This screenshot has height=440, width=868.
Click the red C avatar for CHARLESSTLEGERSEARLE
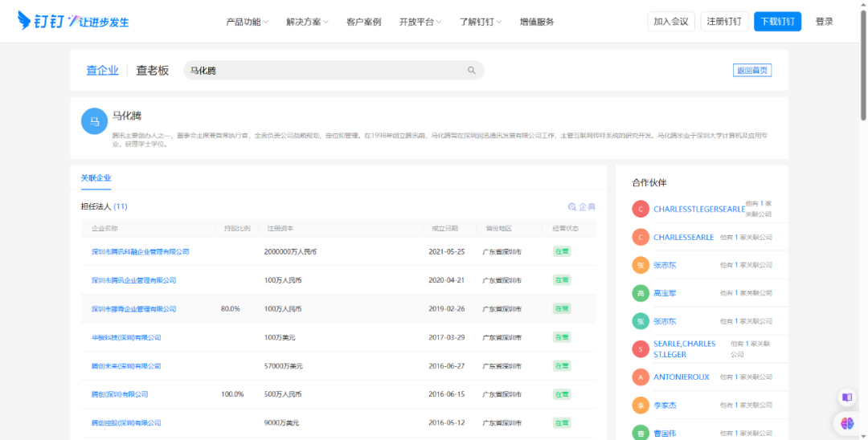641,209
